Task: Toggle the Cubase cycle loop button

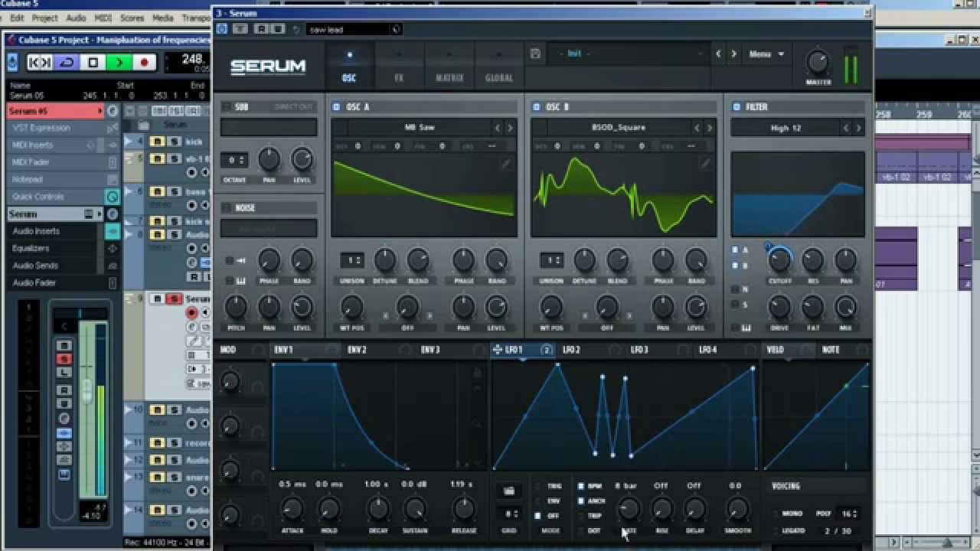Action: tap(67, 63)
